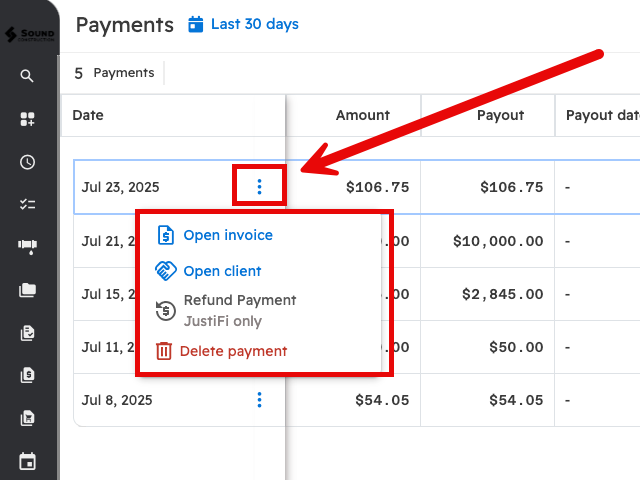Open three-dot menu for Jul 23, 2025 payment
This screenshot has width=640, height=480.
click(x=259, y=187)
